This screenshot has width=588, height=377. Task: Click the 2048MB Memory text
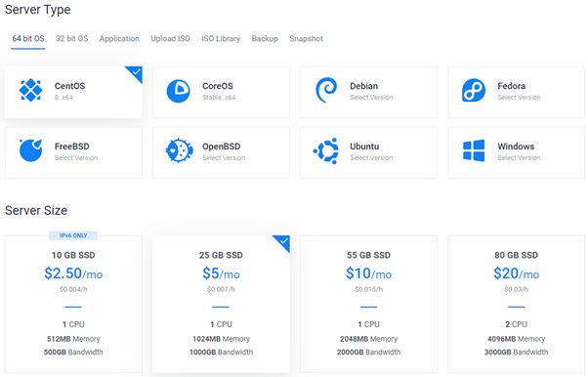pyautogui.click(x=368, y=339)
